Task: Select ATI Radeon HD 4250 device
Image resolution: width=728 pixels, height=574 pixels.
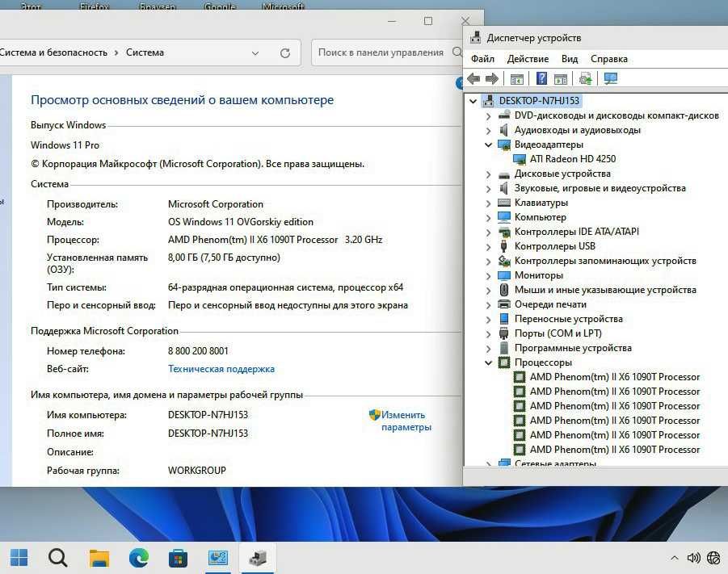Action: point(573,159)
